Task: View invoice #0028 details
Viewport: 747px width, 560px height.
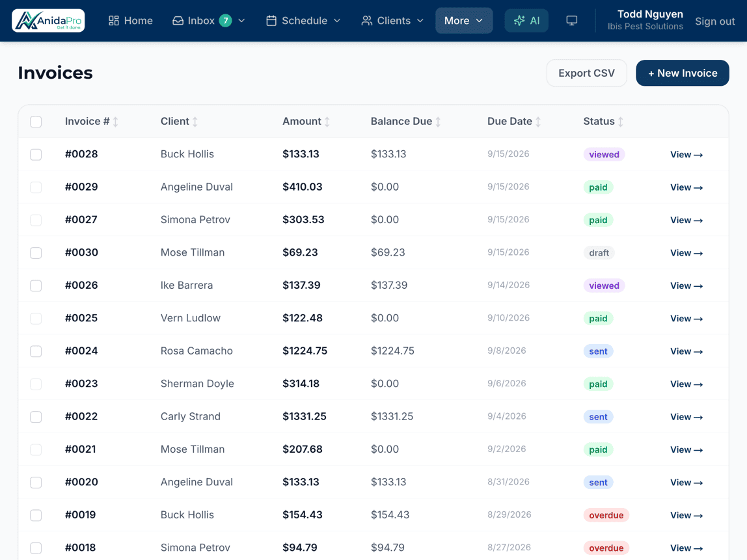Action: (x=686, y=154)
